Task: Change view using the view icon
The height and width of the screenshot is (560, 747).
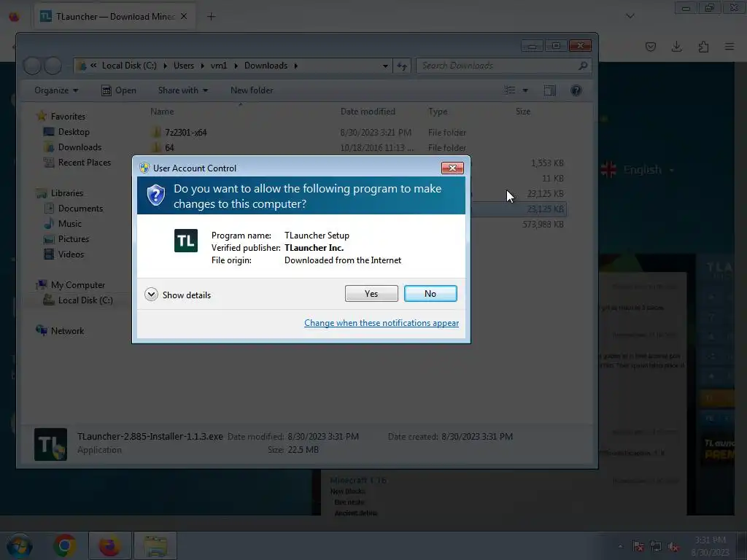Action: coord(510,90)
